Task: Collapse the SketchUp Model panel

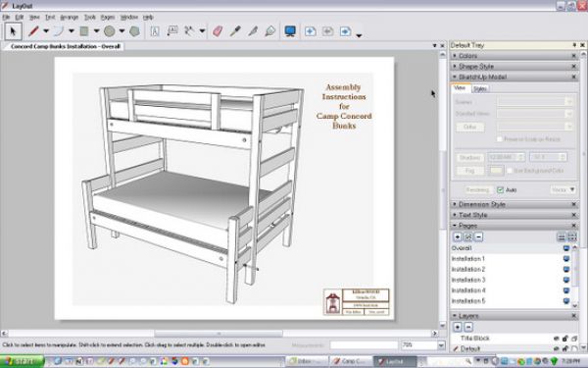Action: (455, 77)
